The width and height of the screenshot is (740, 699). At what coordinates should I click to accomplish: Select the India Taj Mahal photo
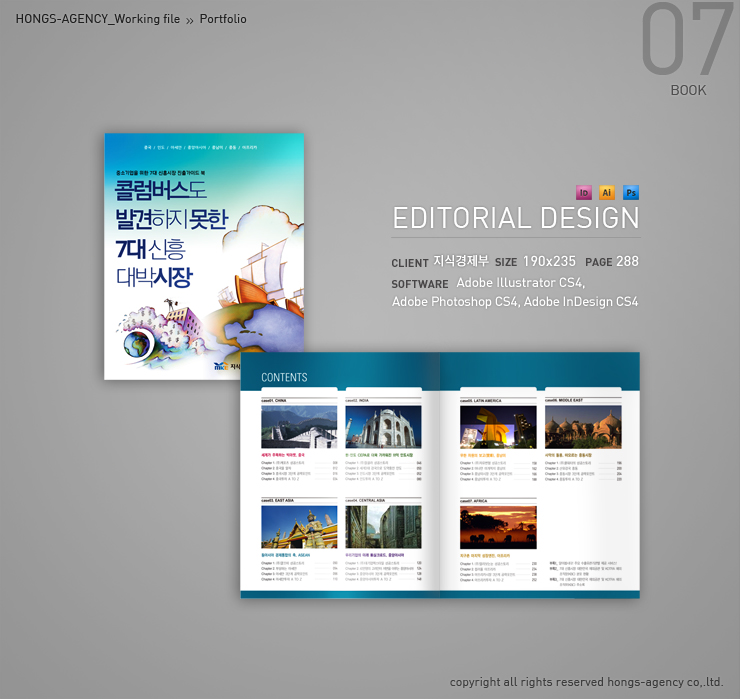(x=383, y=427)
